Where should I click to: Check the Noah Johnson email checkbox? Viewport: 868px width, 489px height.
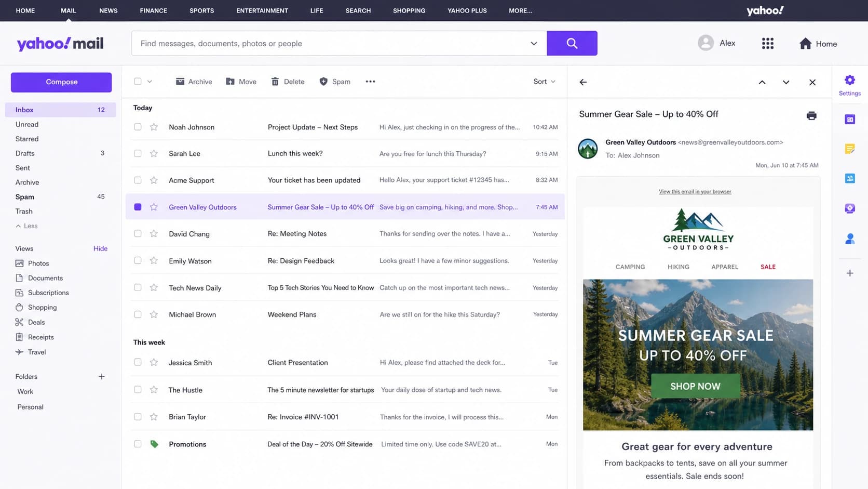(138, 127)
